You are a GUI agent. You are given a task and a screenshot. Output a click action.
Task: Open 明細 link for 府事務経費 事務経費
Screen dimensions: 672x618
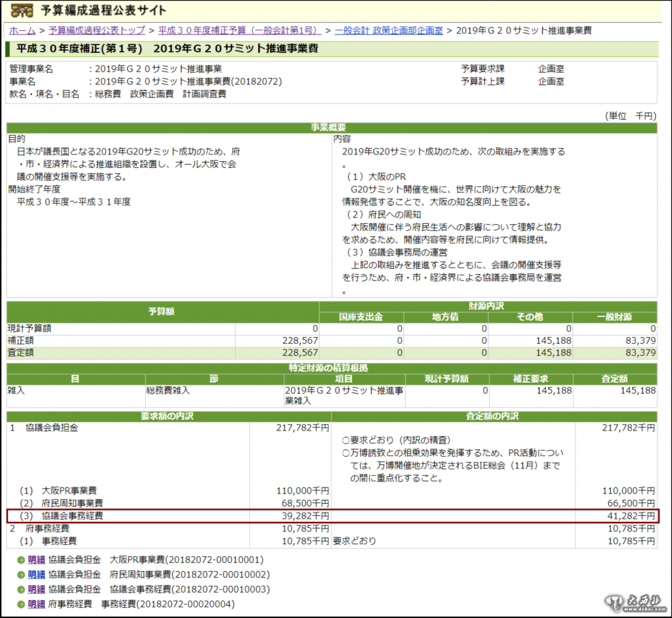[x=36, y=604]
